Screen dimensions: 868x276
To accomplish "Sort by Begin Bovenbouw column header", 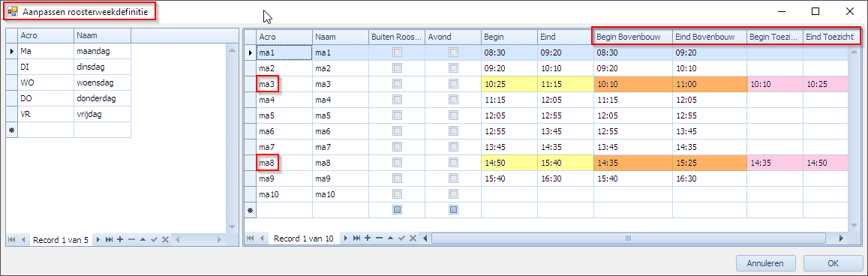I will pyautogui.click(x=632, y=37).
